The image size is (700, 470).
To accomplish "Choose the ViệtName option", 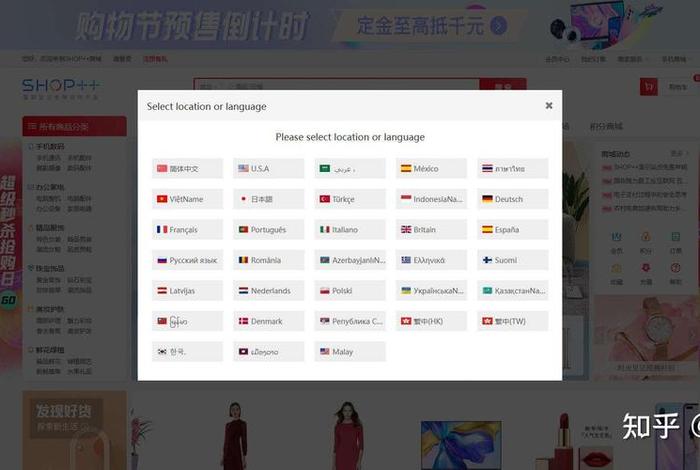I will [x=187, y=199].
